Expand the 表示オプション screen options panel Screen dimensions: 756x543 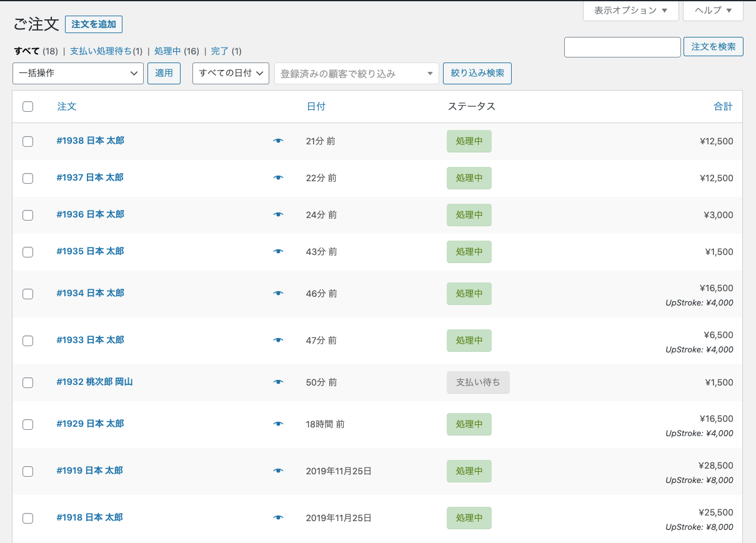[631, 11]
